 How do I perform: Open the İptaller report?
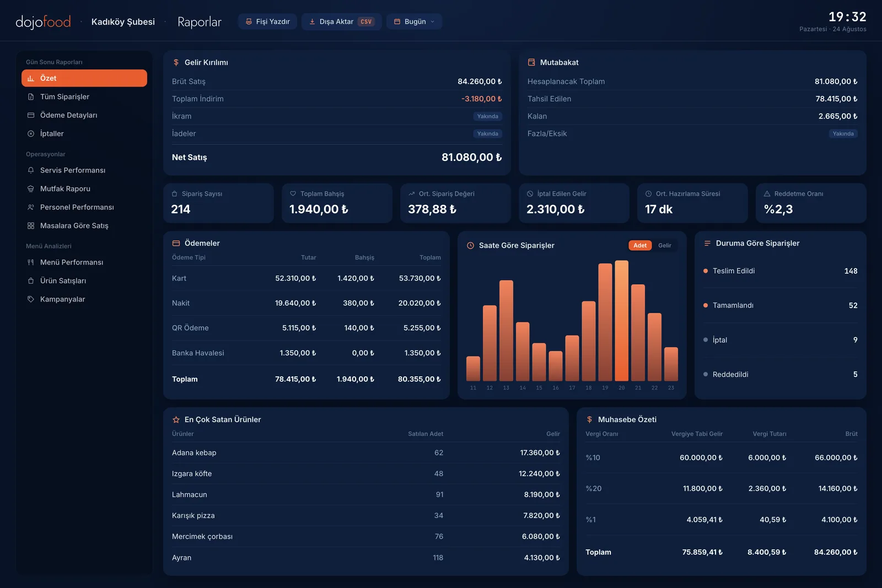[x=84, y=133]
